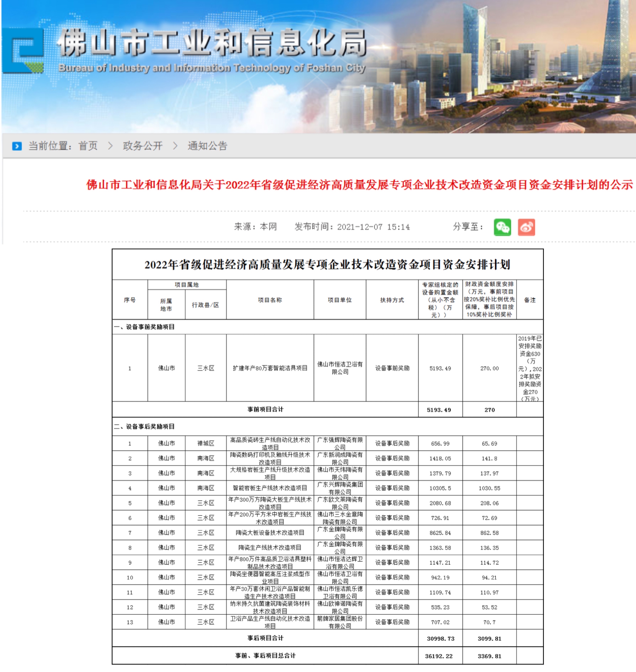This screenshot has height=672, width=636.
Task: Open 政务公开 breadcrumb link
Action: (x=142, y=146)
